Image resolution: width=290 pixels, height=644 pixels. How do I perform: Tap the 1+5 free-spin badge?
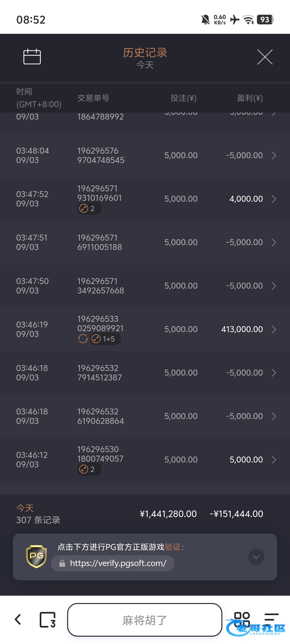tap(105, 339)
